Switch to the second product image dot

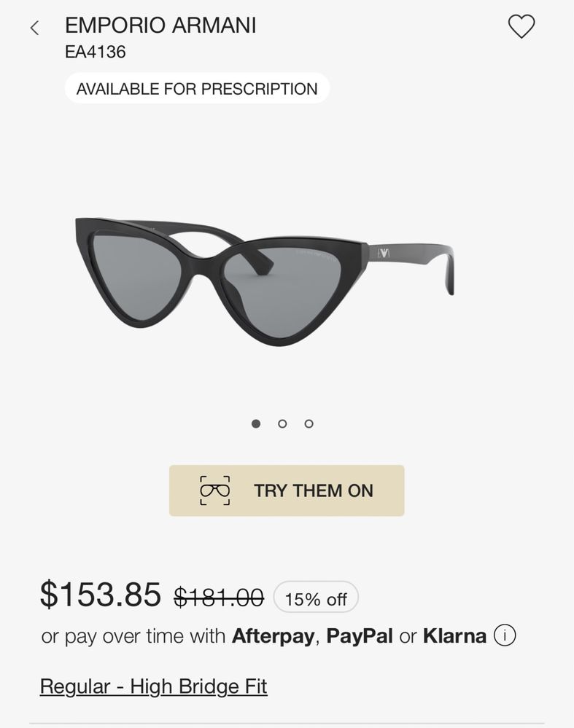pos(282,423)
